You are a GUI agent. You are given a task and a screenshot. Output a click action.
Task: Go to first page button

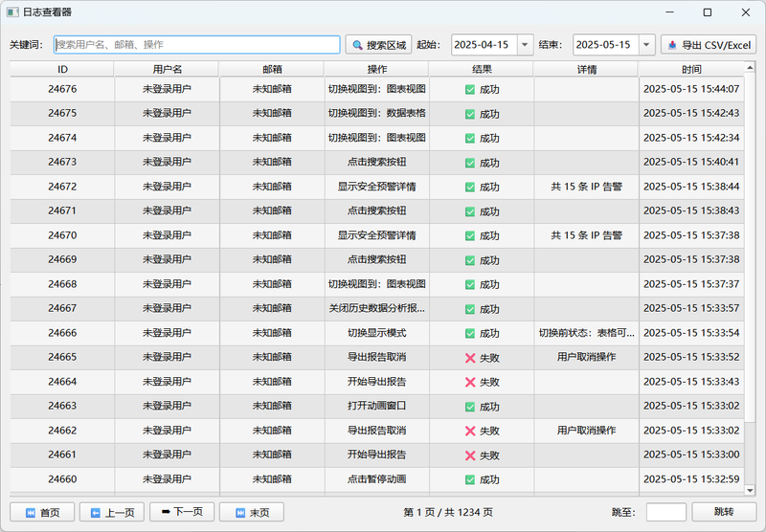tap(41, 512)
